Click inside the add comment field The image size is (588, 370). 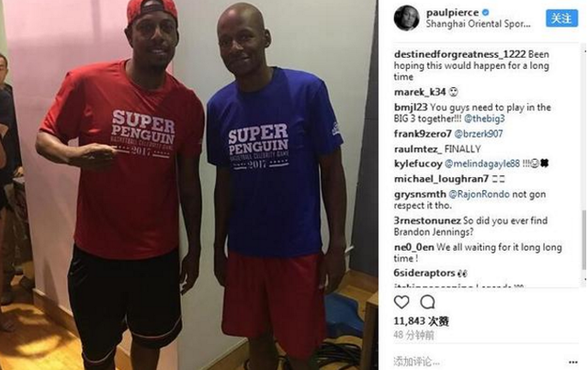(x=478, y=362)
